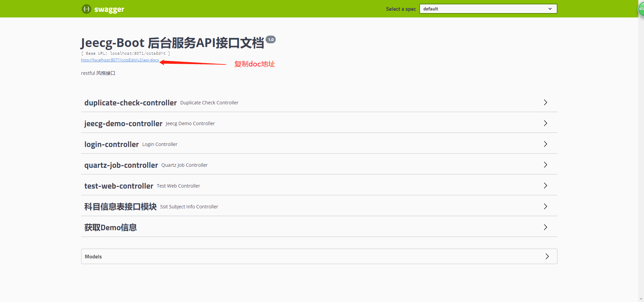Image resolution: width=644 pixels, height=302 pixels.
Task: Click the scrollbar down arrow
Action: (x=641, y=299)
